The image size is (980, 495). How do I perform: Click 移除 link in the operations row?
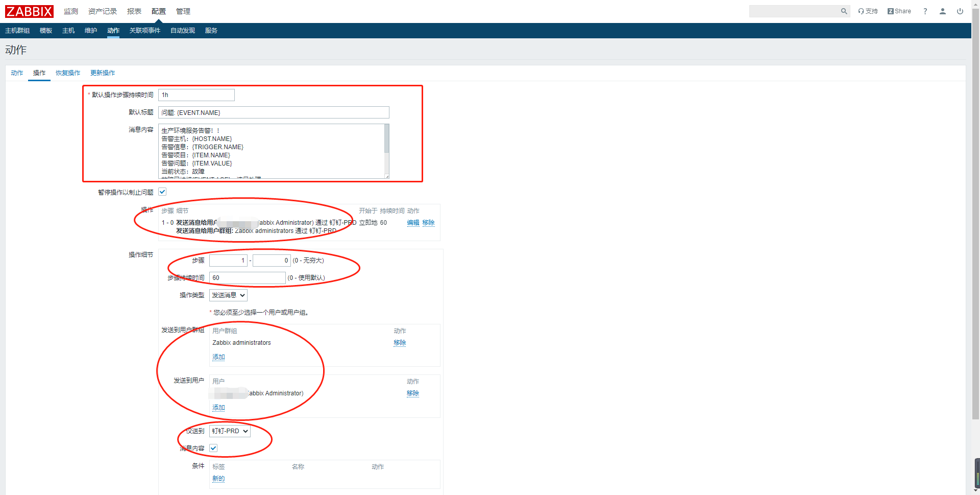click(428, 223)
